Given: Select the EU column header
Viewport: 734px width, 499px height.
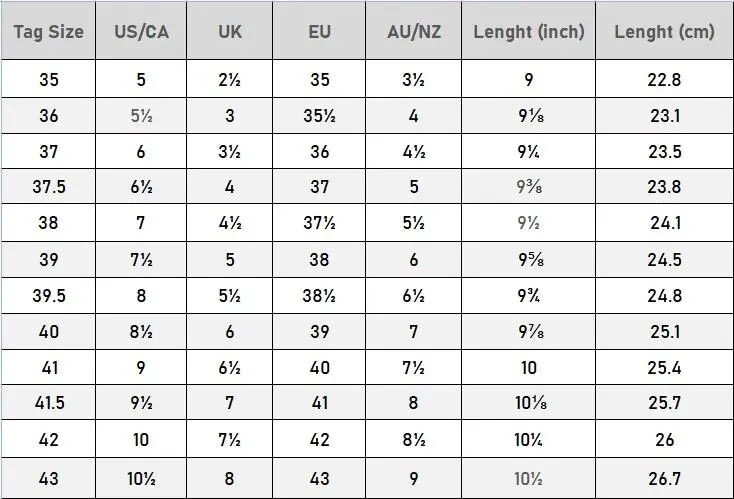Looking at the screenshot, I should pos(320,32).
